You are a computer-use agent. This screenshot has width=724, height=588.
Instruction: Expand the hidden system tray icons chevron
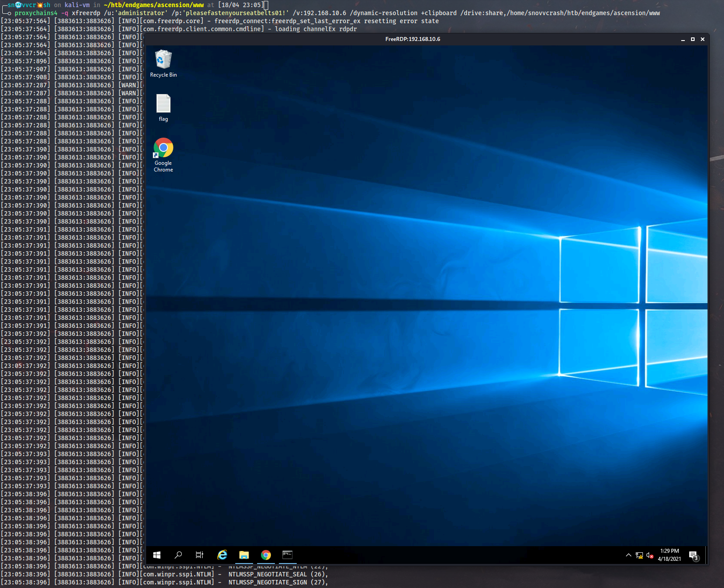(628, 555)
